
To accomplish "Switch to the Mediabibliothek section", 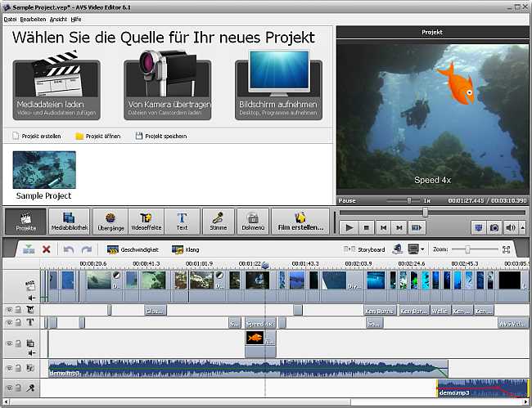I will pos(70,222).
